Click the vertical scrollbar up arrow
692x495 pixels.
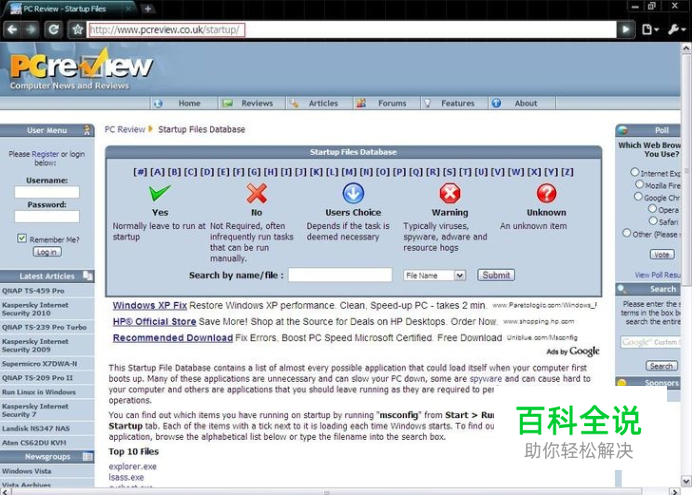click(686, 48)
